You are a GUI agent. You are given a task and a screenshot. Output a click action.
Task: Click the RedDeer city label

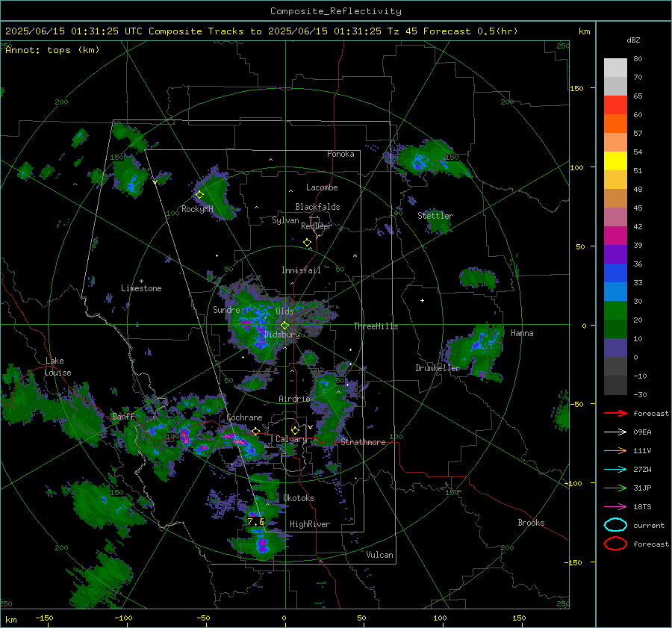pos(317,226)
